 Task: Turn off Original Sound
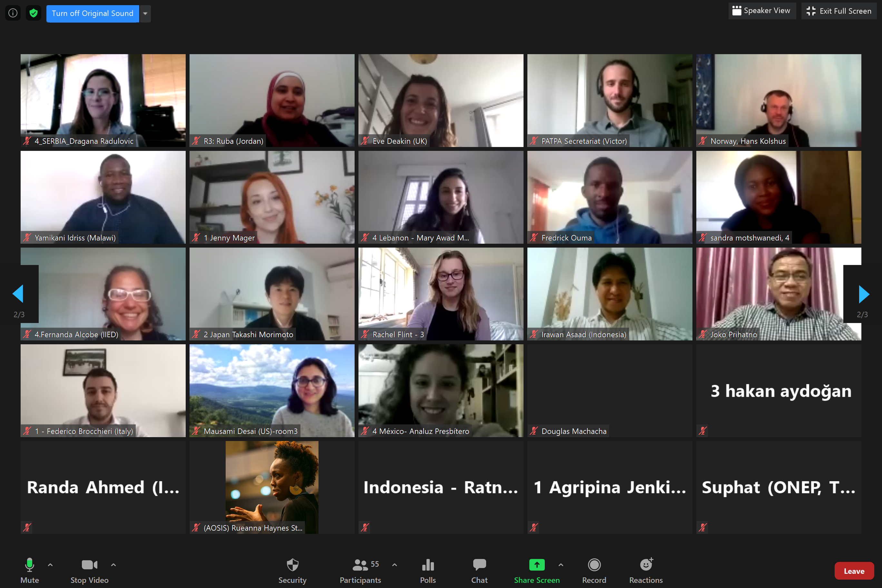(92, 13)
